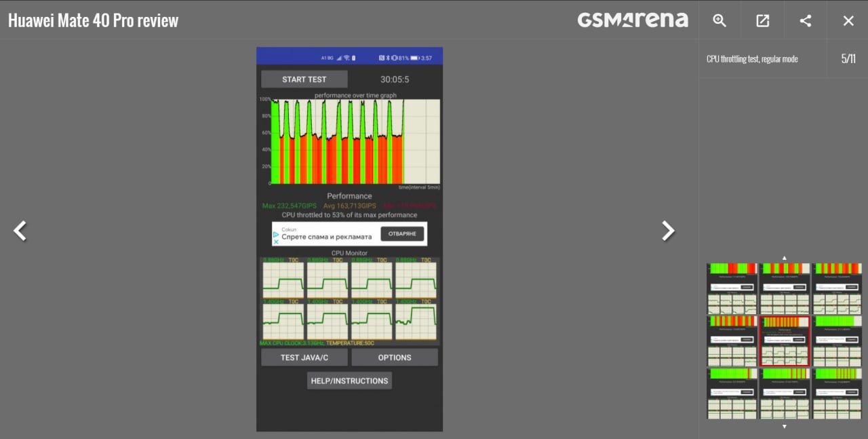Click 'CPU throttled to 53% of its max performance'
868x439 pixels.
click(349, 215)
